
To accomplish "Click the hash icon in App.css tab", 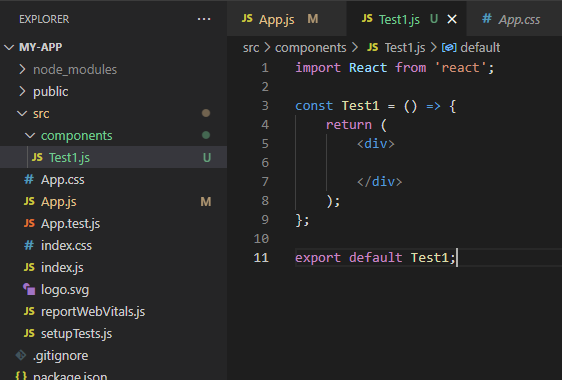I will (x=487, y=18).
